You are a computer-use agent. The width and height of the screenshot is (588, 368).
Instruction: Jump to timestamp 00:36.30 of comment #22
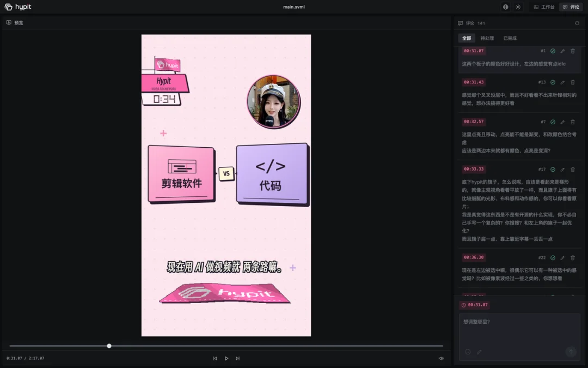pos(474,257)
